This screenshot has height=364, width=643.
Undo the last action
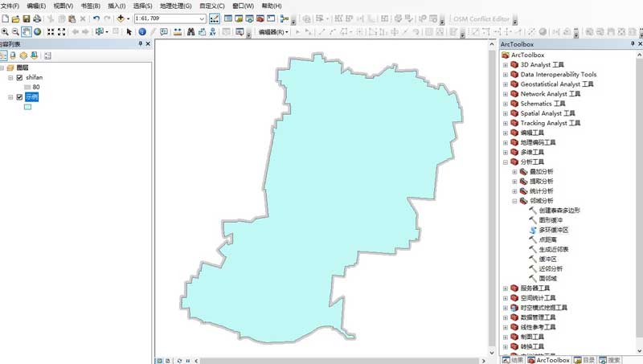96,18
